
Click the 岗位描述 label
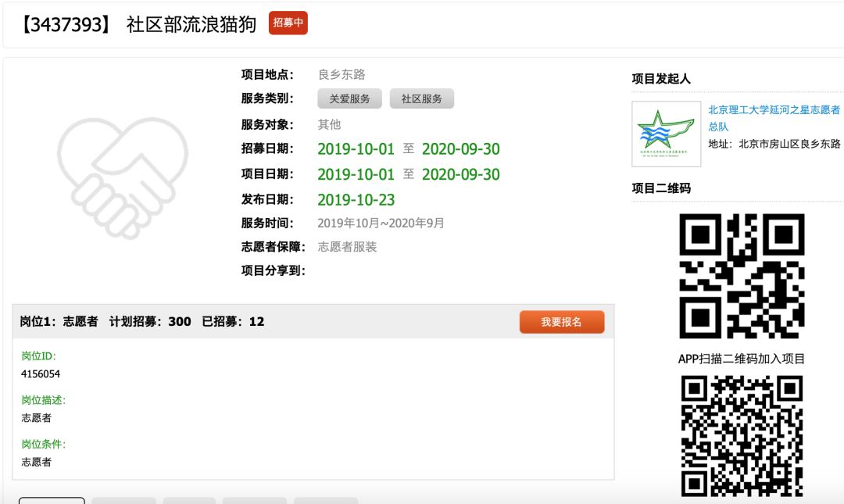[43, 400]
